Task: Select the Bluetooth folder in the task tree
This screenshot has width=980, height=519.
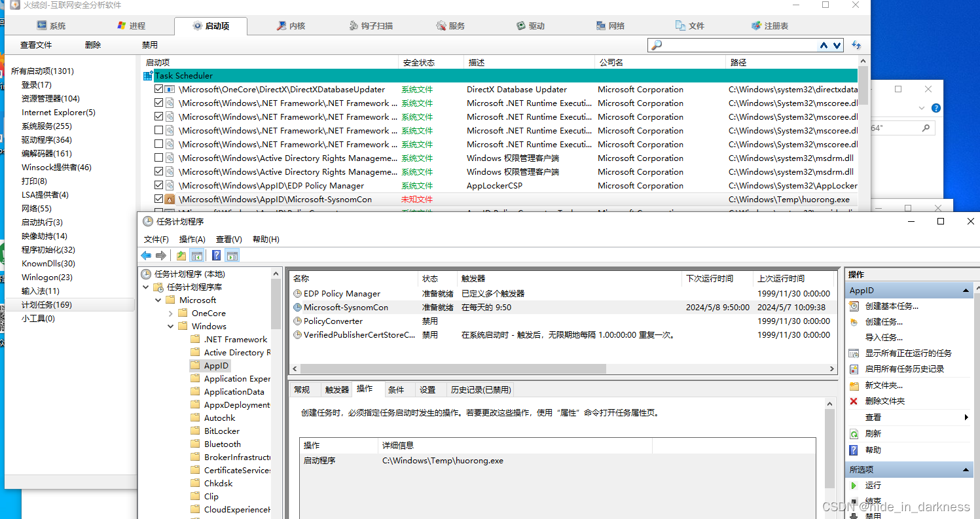Action: click(x=223, y=444)
